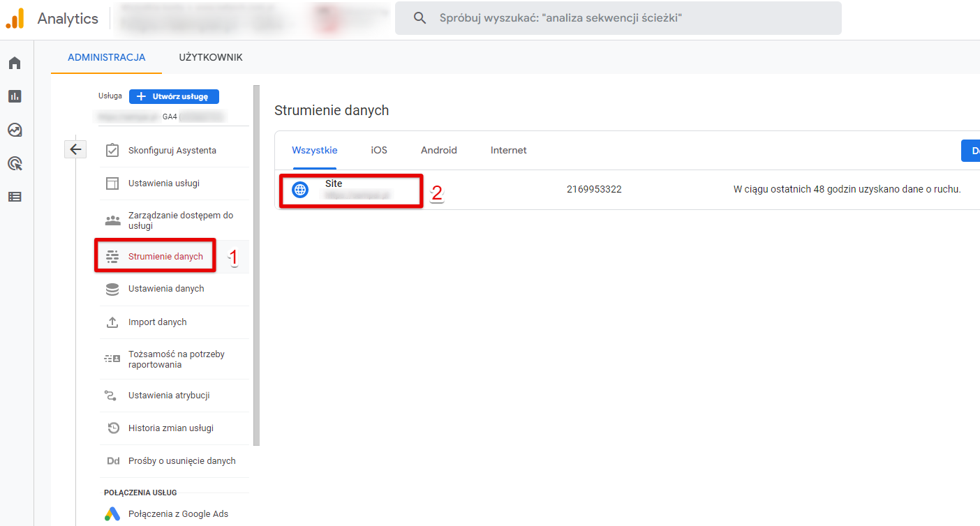The image size is (980, 526).
Task: Switch to the UŻYTKOWNIK tab
Action: [211, 57]
